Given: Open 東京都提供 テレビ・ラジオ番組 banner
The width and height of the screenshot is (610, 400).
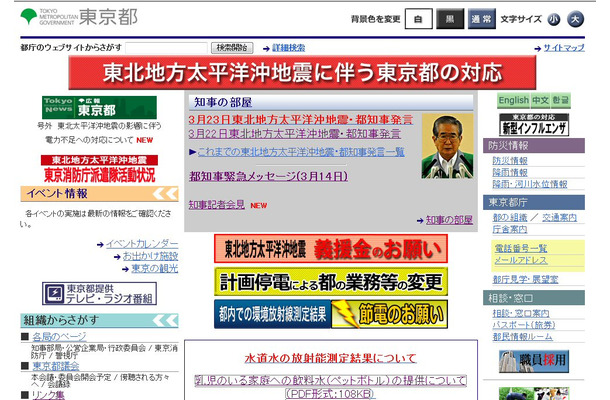Looking at the screenshot, I should coord(99,293).
